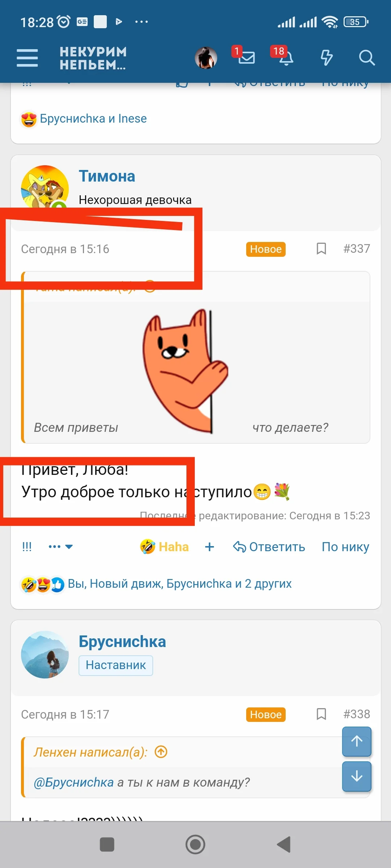
Task: Tap the НЕКУРИМ НЕПЬЕМ forum title
Action: [93, 58]
